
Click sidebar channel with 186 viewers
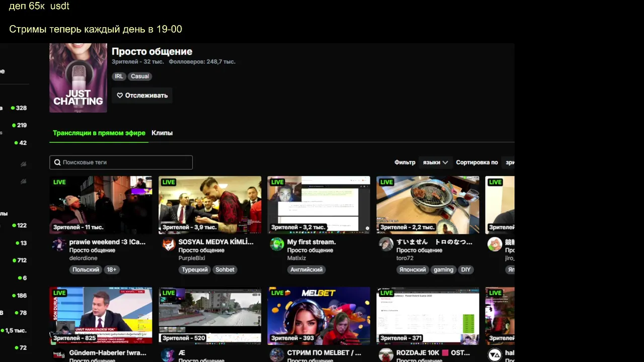coord(14,296)
